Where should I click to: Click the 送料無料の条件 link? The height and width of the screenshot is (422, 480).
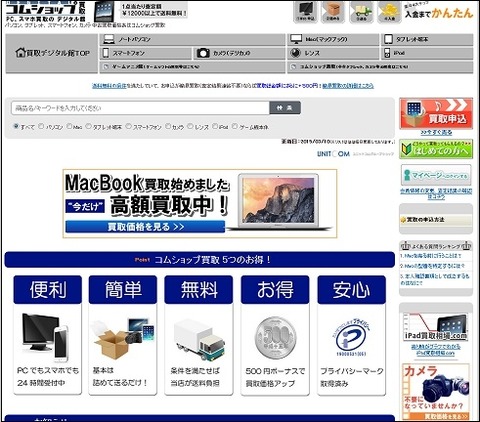(109, 86)
